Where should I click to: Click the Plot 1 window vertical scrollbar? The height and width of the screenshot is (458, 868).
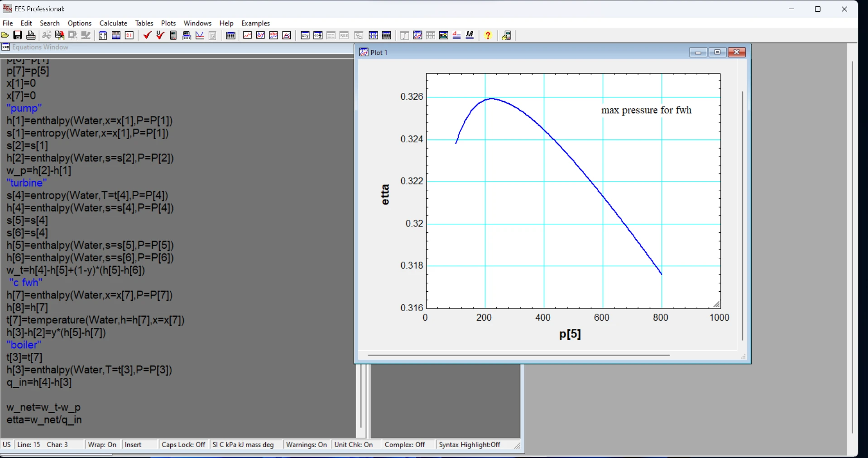pos(742,216)
